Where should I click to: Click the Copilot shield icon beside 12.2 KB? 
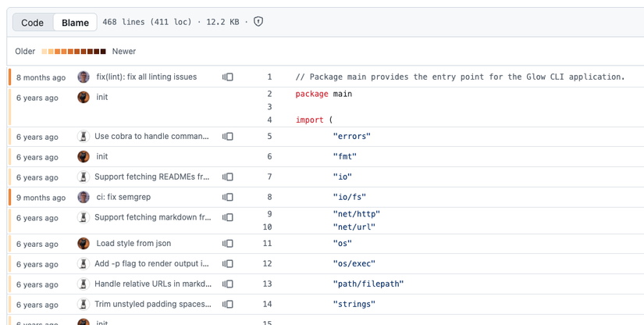(x=258, y=22)
